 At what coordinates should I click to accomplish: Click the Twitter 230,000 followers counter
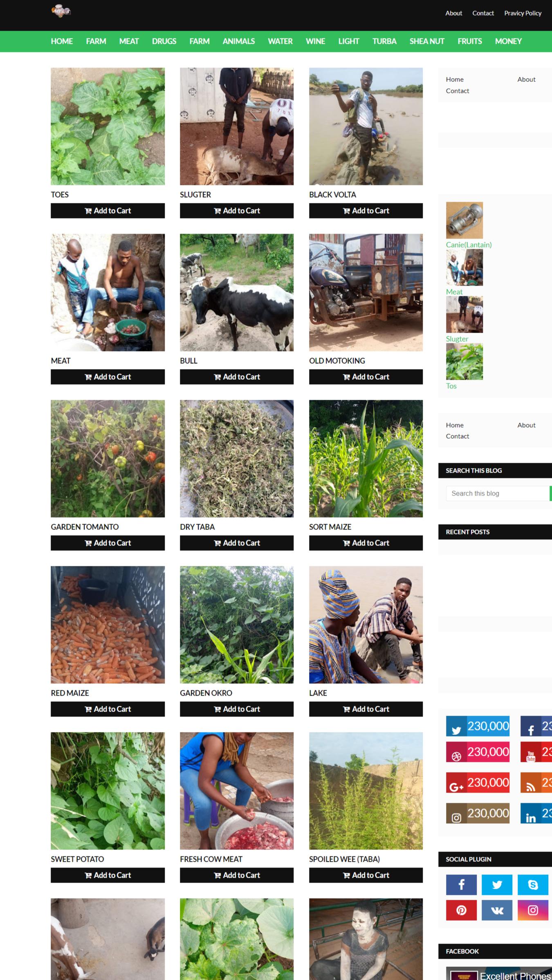478,726
